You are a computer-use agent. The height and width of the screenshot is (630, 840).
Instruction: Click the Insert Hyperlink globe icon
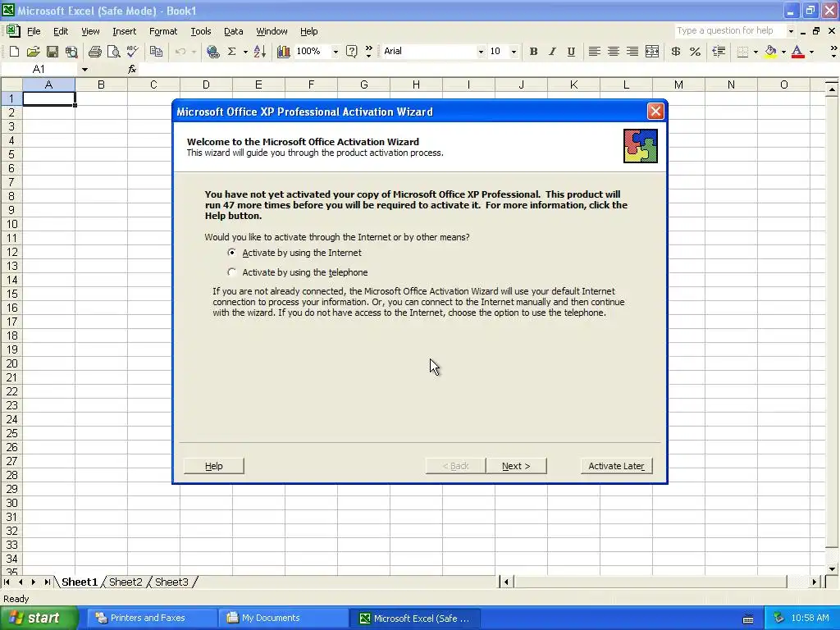[x=212, y=52]
